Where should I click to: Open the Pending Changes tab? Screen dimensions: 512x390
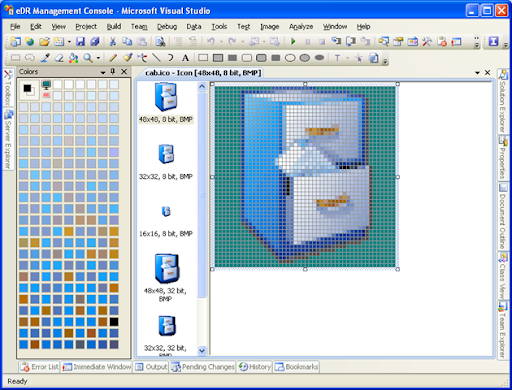203,367
